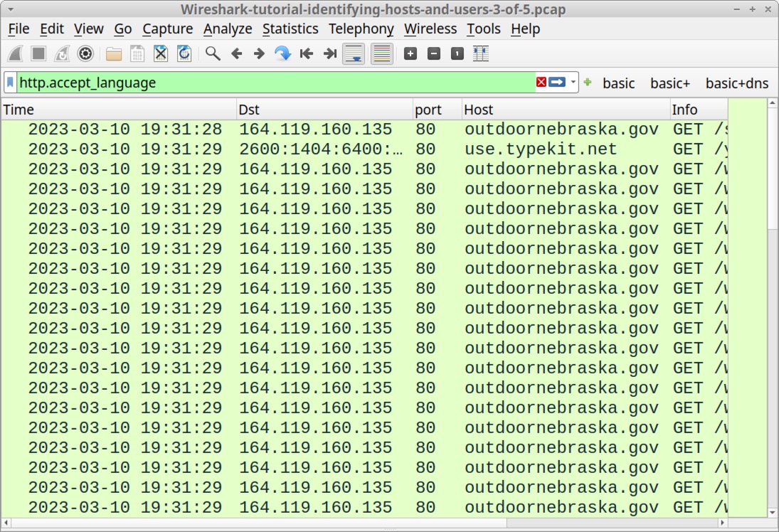Select the use.typekit.net packet row
Image resolution: width=779 pixels, height=532 pixels.
pos(365,149)
